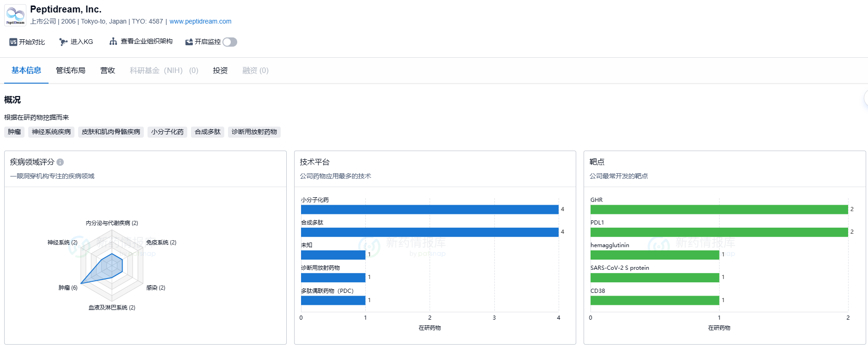Switch to the 管线布局 tab

point(70,70)
